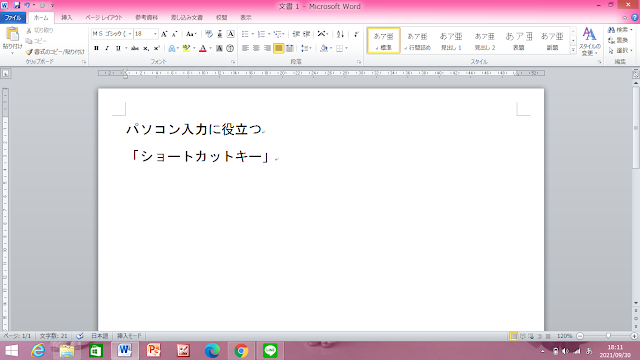Open PowerPoint from the taskbar
Viewport: 640px width, 360px height.
coord(154,351)
